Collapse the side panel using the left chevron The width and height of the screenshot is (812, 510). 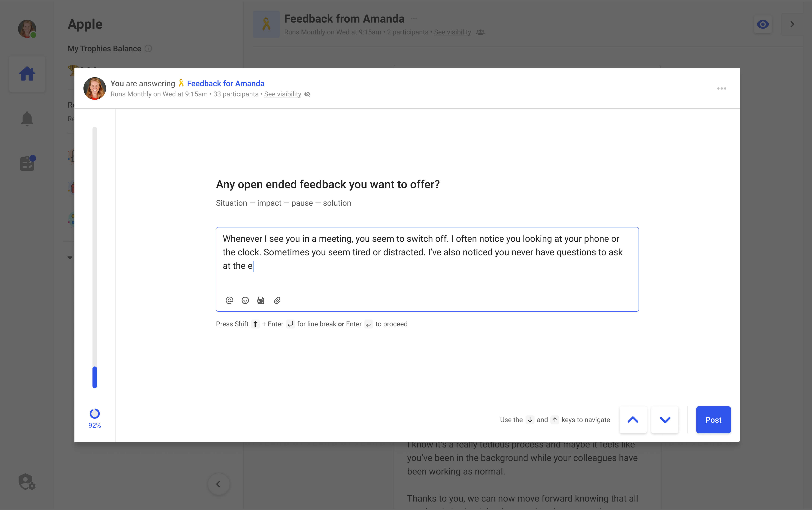click(x=219, y=484)
